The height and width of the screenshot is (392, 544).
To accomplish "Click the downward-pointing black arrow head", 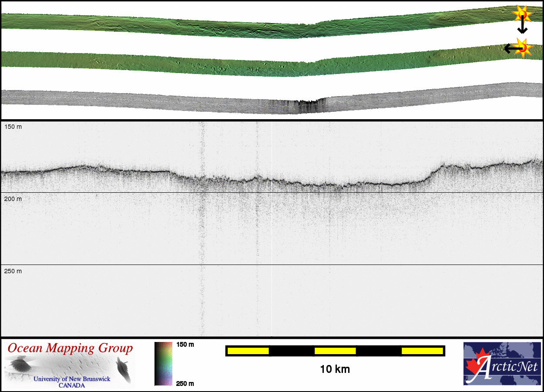I will [522, 30].
